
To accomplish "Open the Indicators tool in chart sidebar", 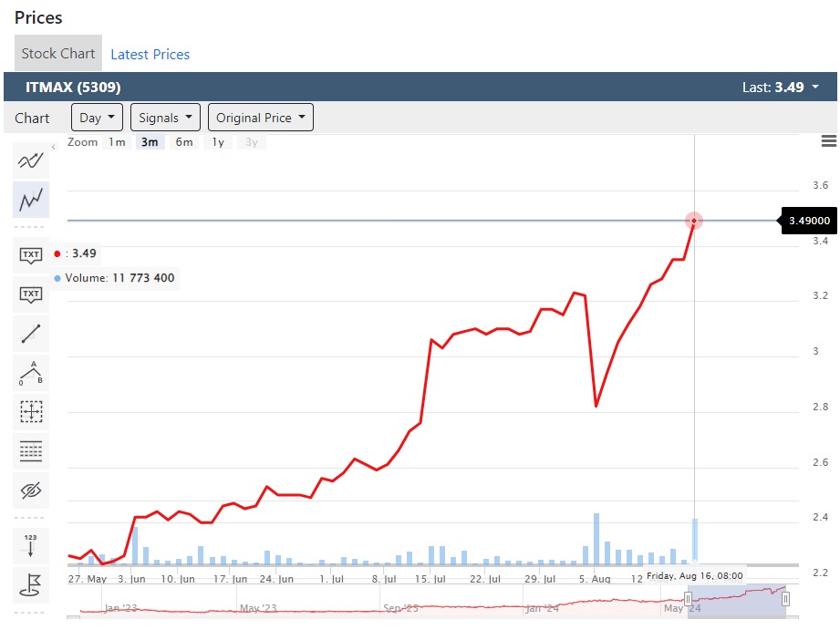I will 31,161.
